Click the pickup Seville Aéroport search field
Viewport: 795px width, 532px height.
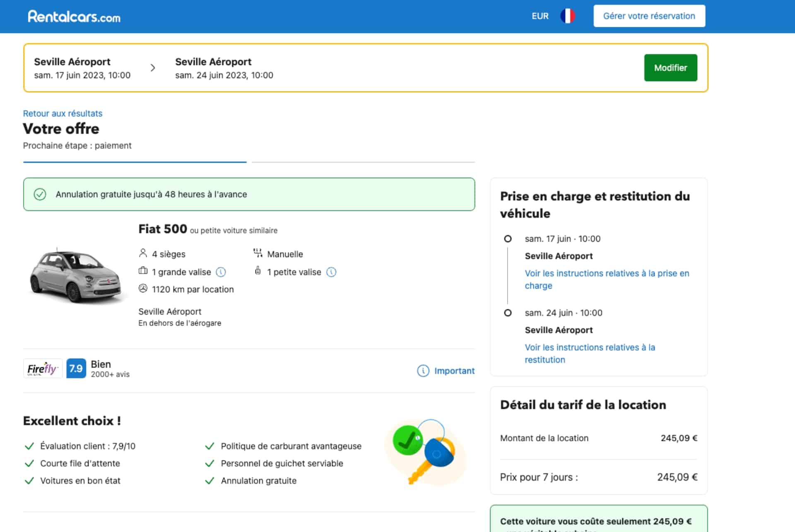(x=82, y=68)
